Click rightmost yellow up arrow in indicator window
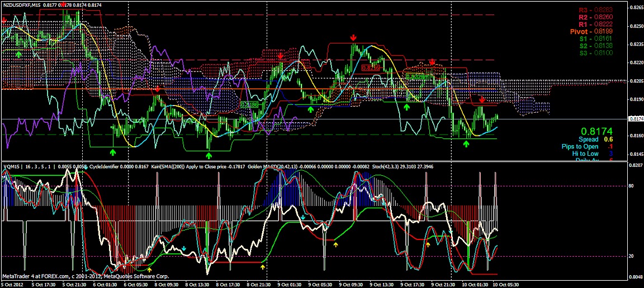644x288 pixels. click(428, 244)
